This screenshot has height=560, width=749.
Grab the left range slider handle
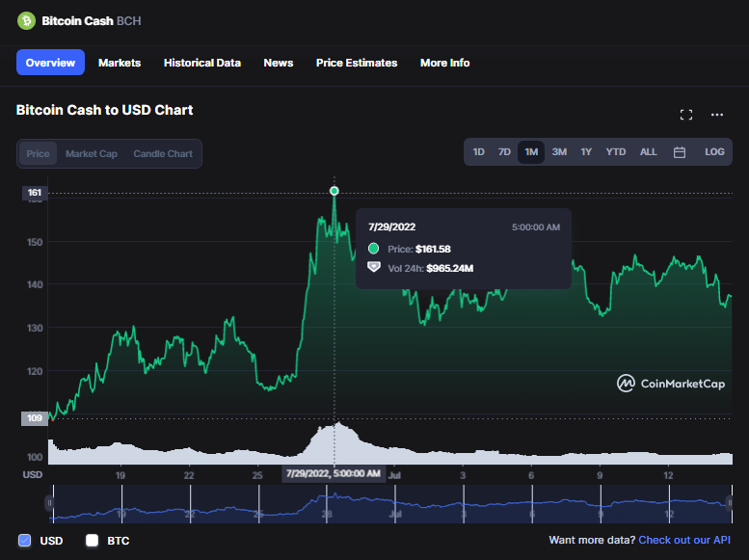pos(49,503)
